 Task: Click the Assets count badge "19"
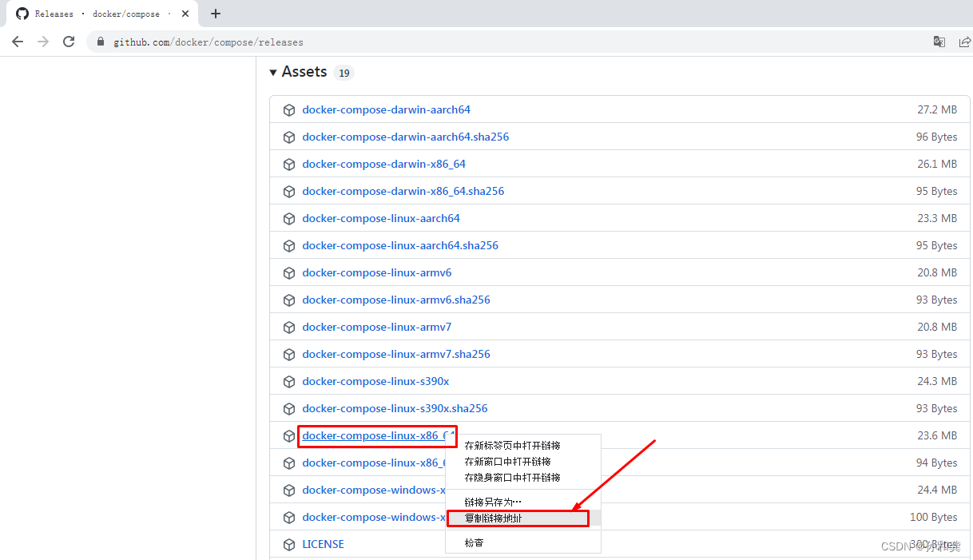coord(344,73)
